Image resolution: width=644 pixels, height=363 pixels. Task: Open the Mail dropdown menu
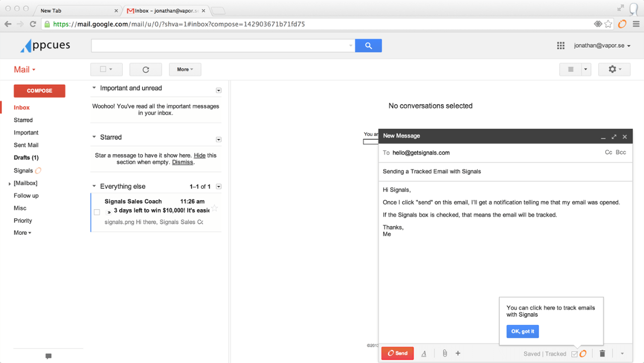tap(25, 69)
